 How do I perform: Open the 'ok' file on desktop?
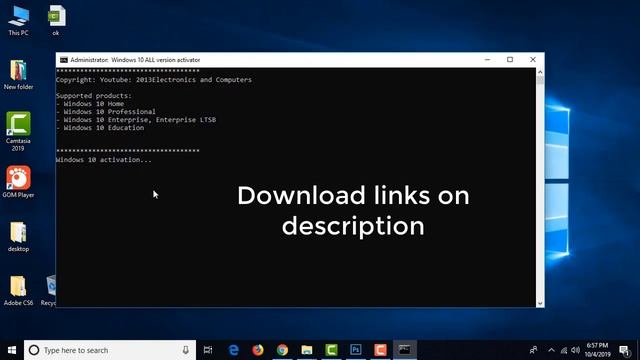tap(56, 20)
